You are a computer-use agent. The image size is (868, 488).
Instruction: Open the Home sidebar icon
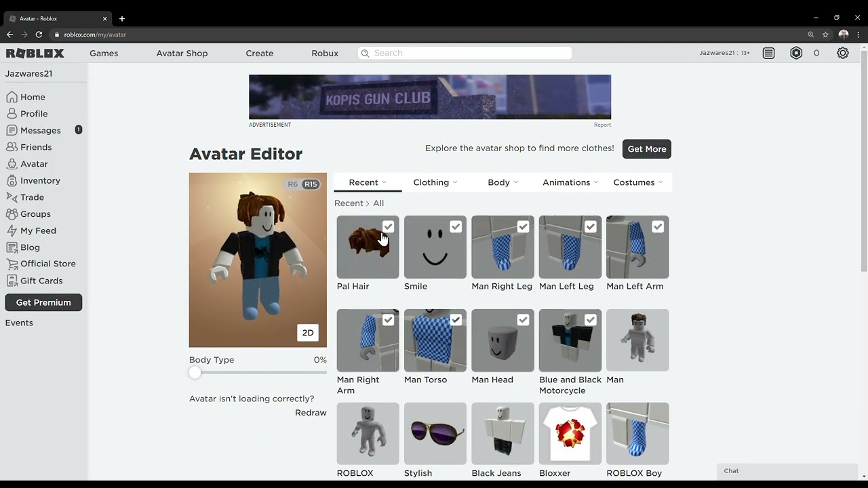[x=12, y=97]
